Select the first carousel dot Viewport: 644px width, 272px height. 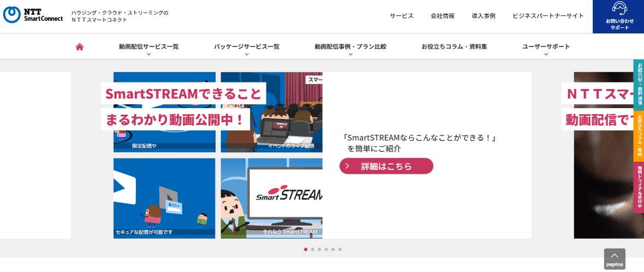pyautogui.click(x=306, y=250)
